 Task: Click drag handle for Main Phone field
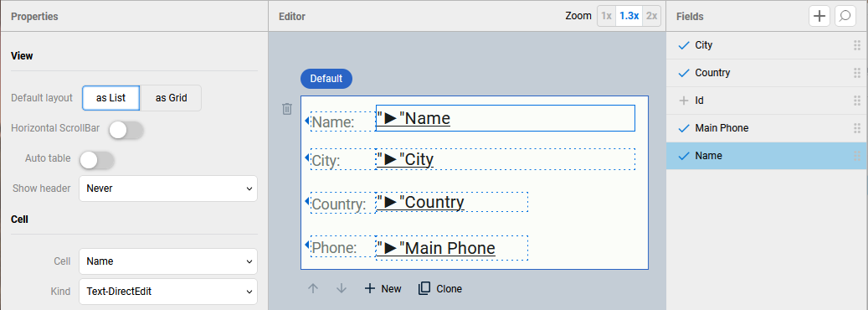(x=857, y=128)
